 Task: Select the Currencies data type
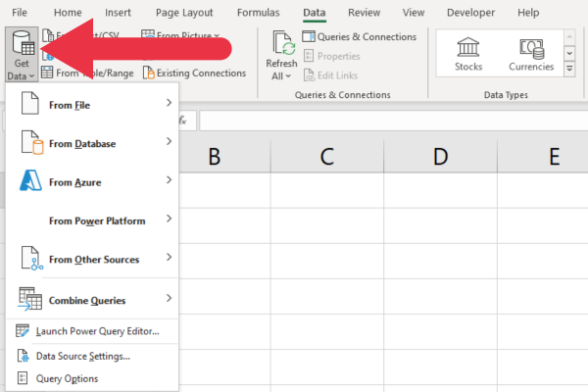click(531, 54)
